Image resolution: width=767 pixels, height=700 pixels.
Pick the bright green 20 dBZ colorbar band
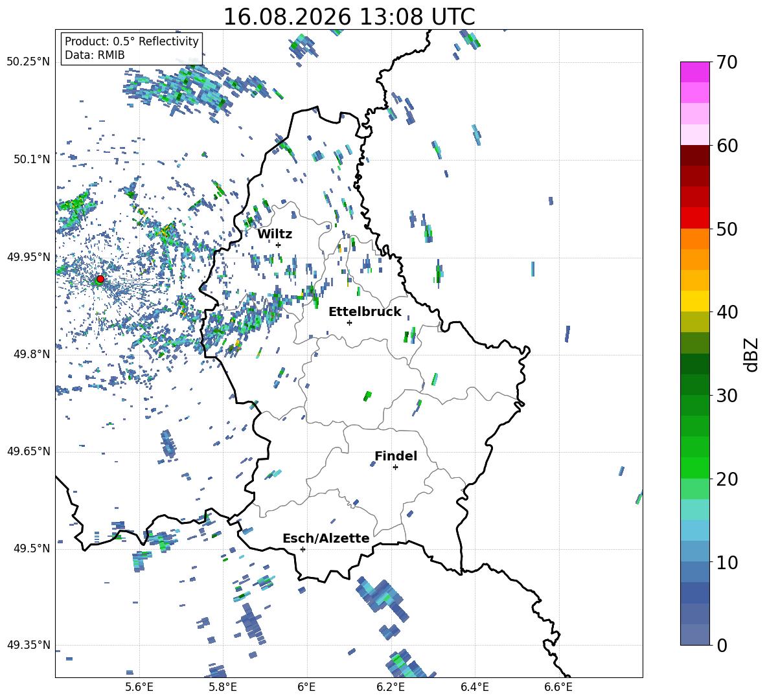(694, 468)
